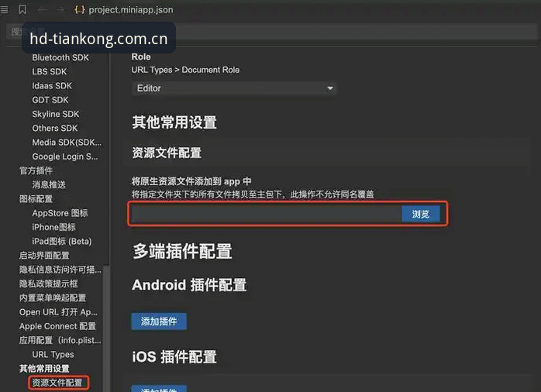
Task: Select Others SDK in the sidebar
Action: (55, 129)
